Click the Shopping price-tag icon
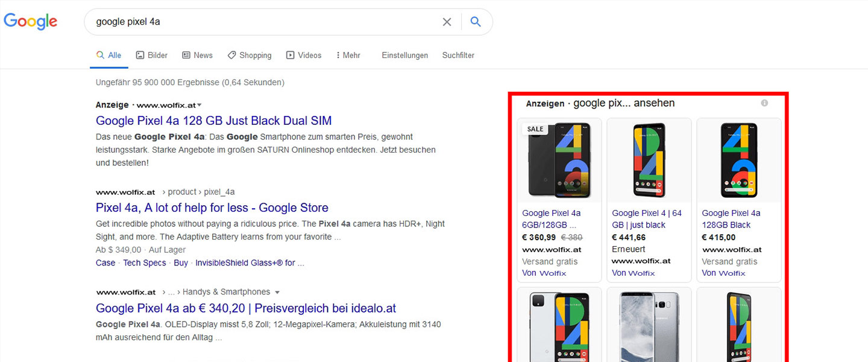Viewport: 868px width, 362px height. (x=231, y=55)
